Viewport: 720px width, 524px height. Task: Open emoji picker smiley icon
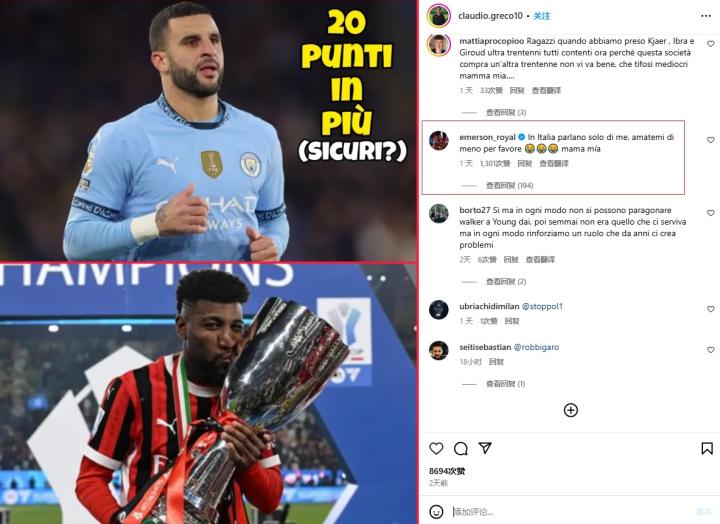point(436,512)
